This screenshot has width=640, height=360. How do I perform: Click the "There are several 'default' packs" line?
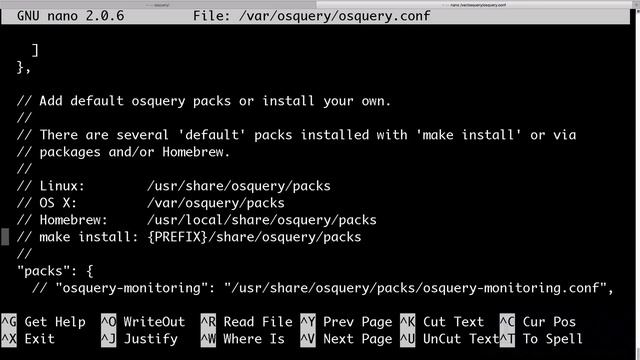click(x=296, y=135)
